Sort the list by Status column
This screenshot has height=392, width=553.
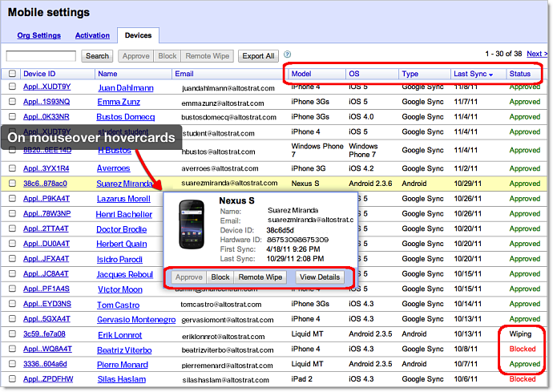point(519,74)
